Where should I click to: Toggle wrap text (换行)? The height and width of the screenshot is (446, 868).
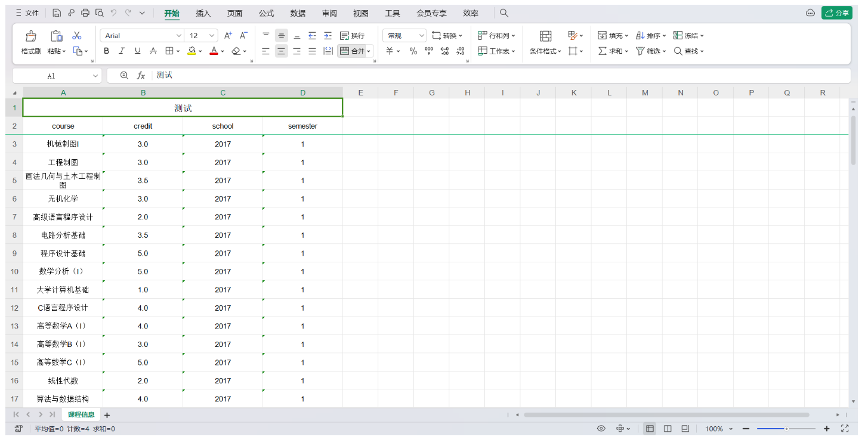352,36
